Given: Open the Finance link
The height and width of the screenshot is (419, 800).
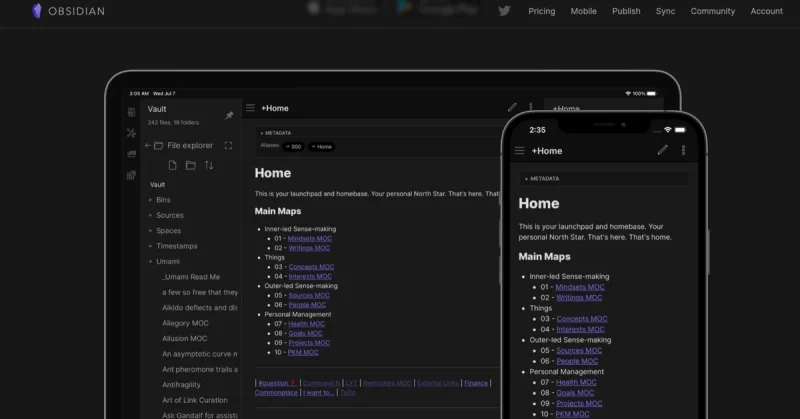Looking at the screenshot, I should click(x=476, y=383).
